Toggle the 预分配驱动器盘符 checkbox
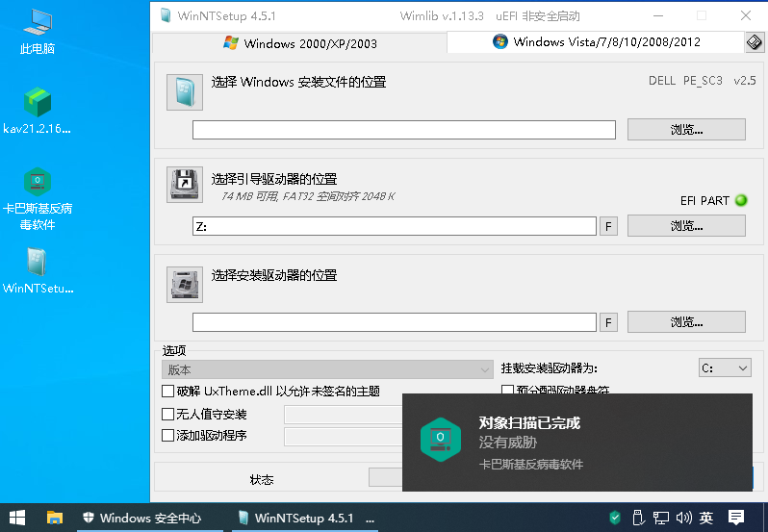768x532 pixels. click(507, 390)
